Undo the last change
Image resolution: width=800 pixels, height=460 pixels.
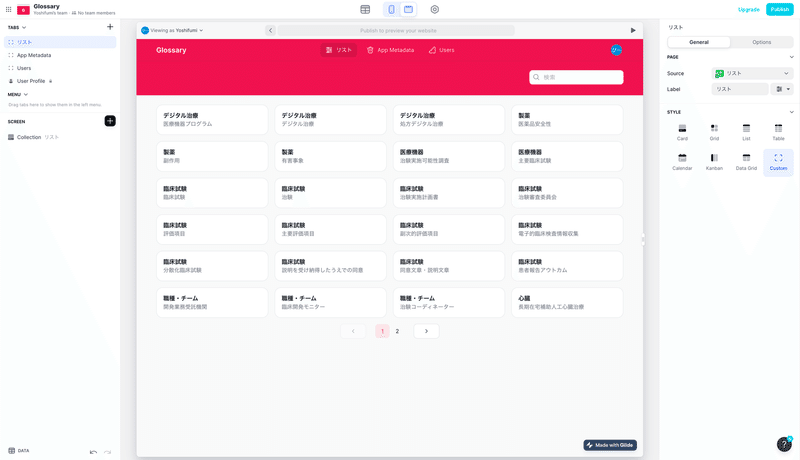93,452
